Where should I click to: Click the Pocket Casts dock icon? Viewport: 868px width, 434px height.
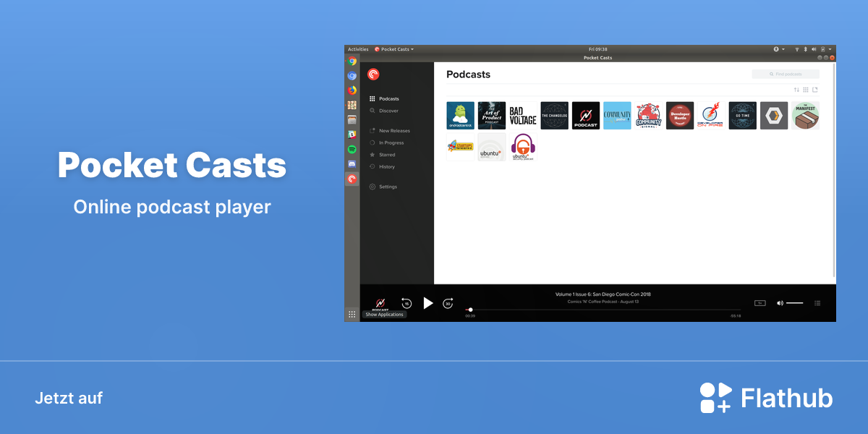pyautogui.click(x=352, y=179)
